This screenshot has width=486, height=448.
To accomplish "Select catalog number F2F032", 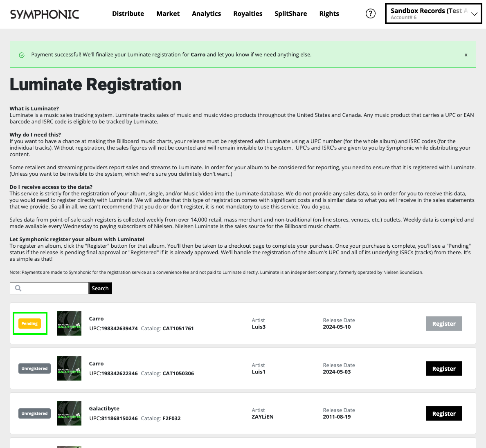I will (172, 418).
